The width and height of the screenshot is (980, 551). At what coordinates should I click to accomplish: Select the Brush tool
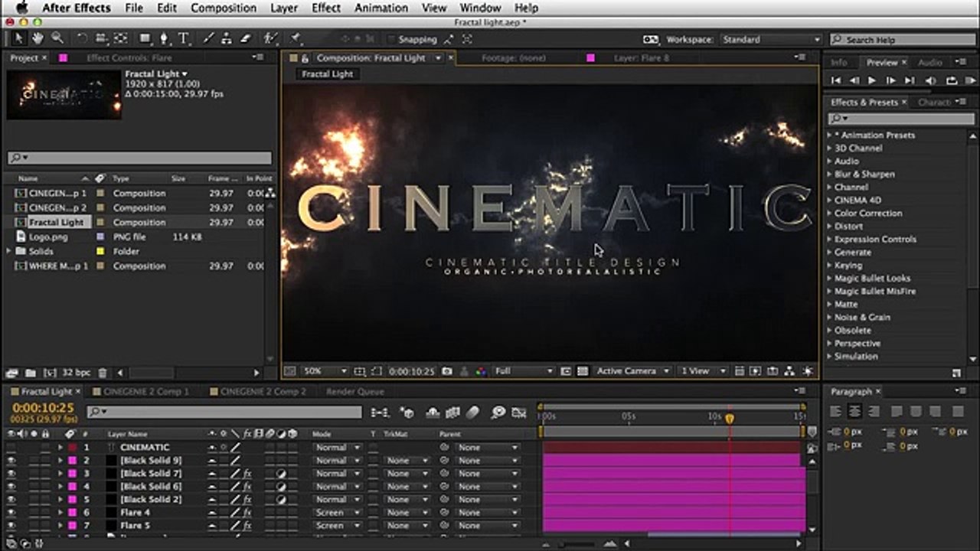[x=209, y=38]
